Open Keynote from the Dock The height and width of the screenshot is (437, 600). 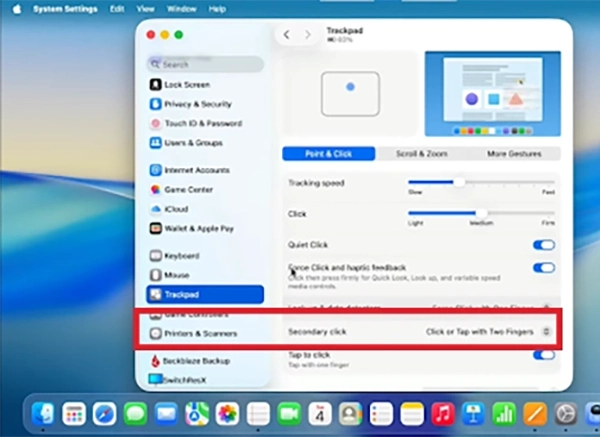pyautogui.click(x=473, y=414)
